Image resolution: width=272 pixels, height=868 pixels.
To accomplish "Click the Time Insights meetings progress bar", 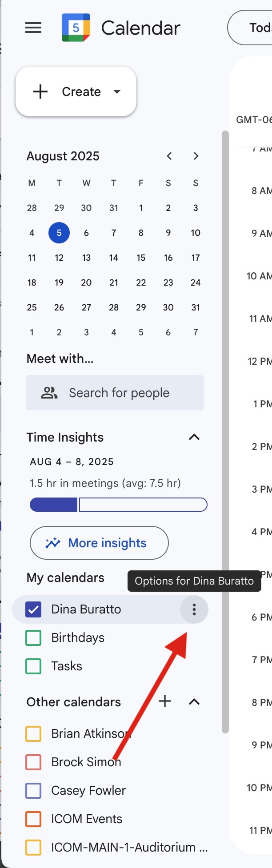I will (118, 505).
